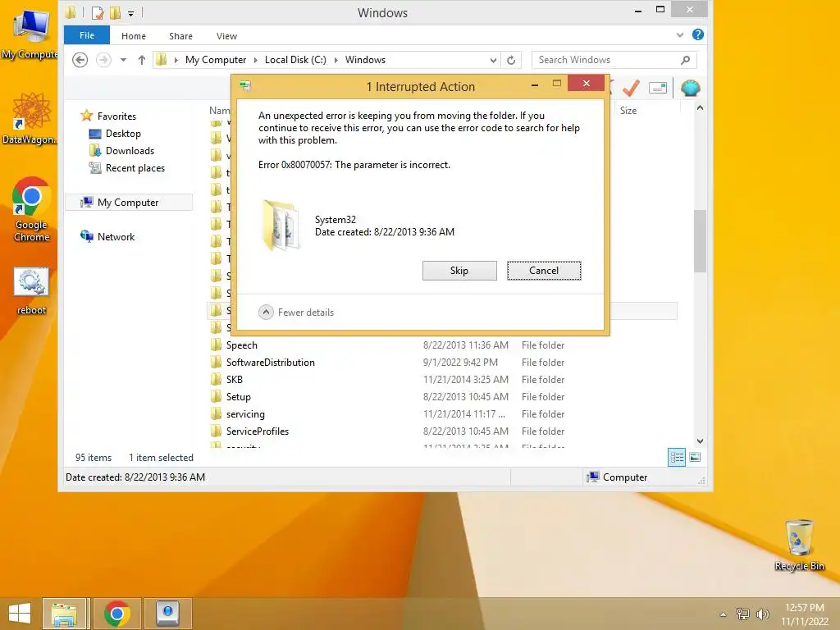Viewport: 840px width, 630px height.
Task: Select the servicing folder row
Action: tap(442, 414)
